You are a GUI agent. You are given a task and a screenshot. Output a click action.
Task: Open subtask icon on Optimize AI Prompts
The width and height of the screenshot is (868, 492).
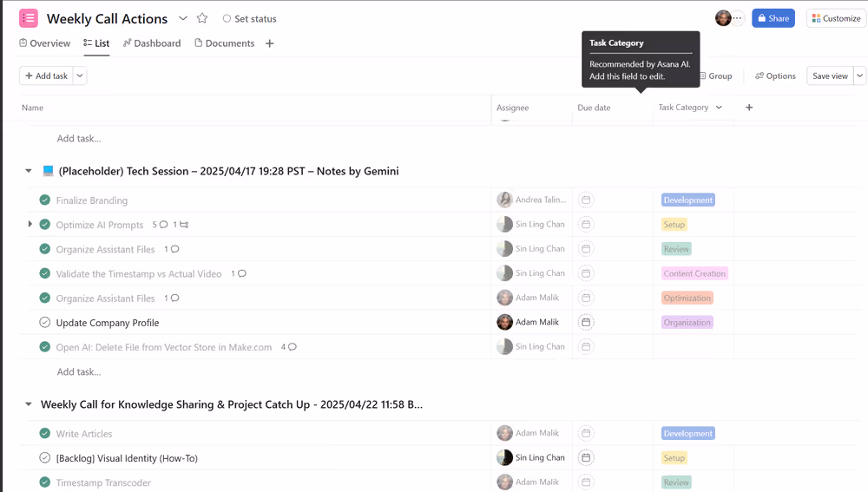(x=181, y=225)
